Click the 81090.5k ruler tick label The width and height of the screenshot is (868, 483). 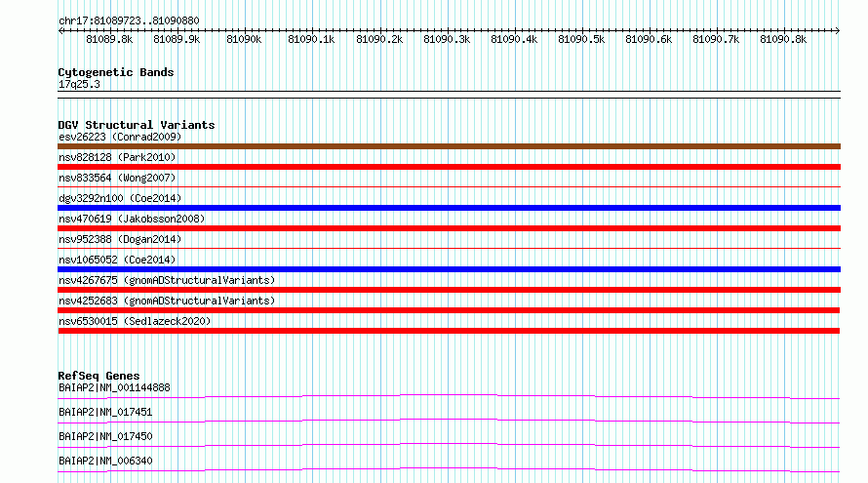click(581, 39)
